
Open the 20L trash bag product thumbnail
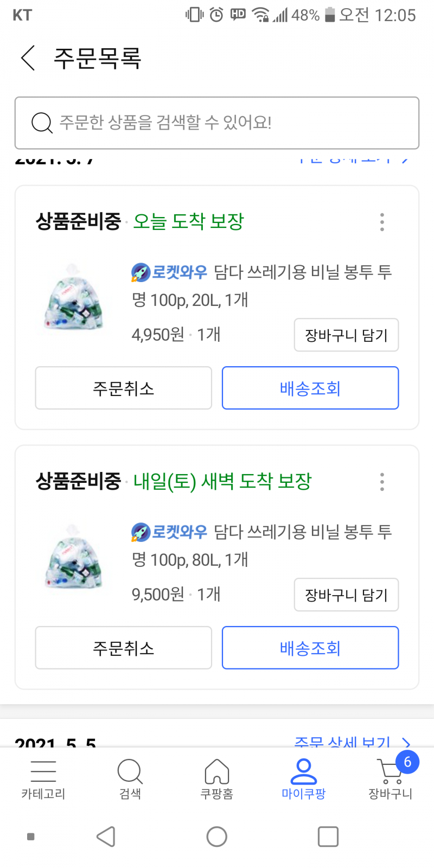pos(73,299)
